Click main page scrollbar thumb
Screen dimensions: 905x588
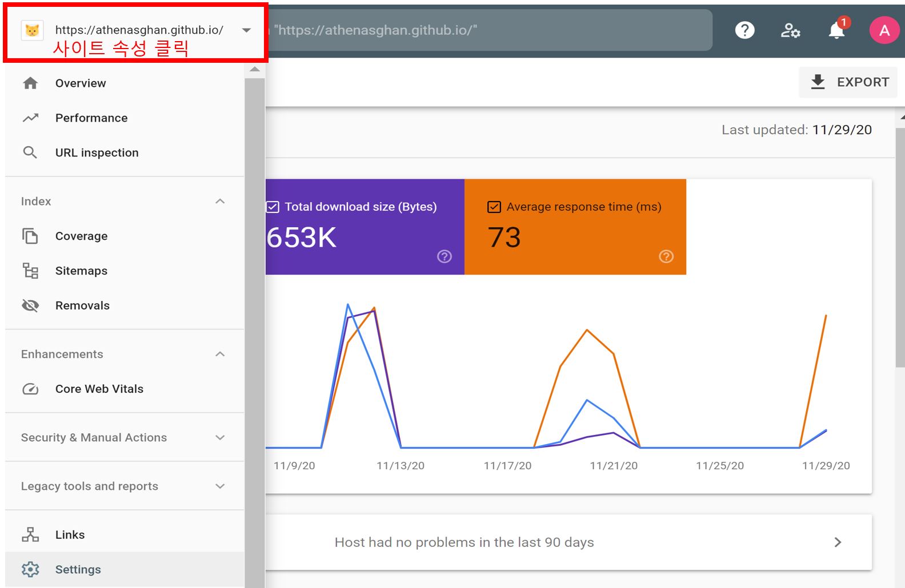coord(900,247)
